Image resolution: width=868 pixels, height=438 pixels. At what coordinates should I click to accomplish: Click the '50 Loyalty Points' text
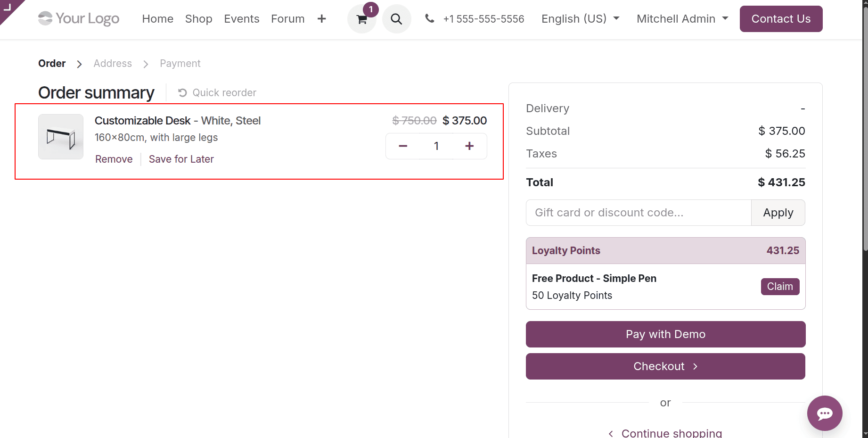coord(572,296)
